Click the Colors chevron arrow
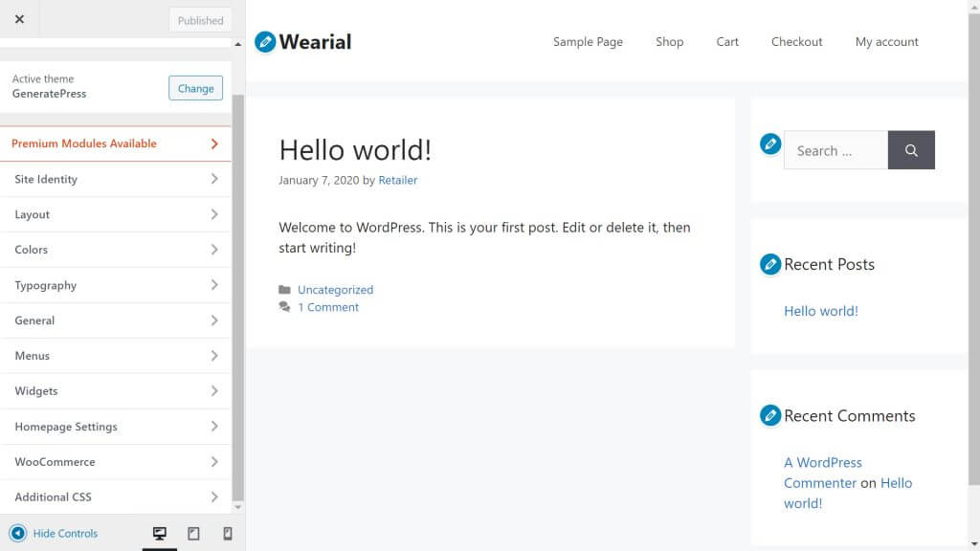The width and height of the screenshot is (980, 551). (214, 250)
